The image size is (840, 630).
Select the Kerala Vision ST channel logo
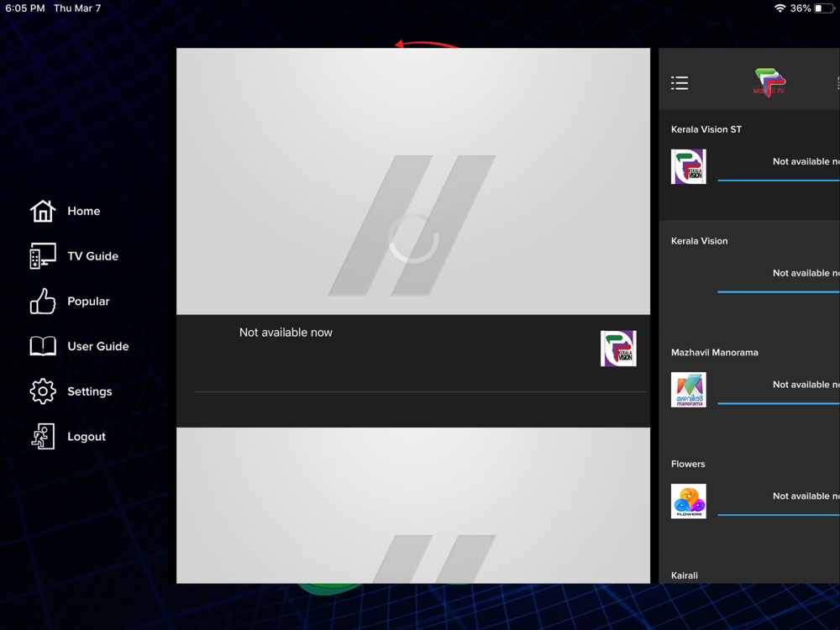point(689,166)
